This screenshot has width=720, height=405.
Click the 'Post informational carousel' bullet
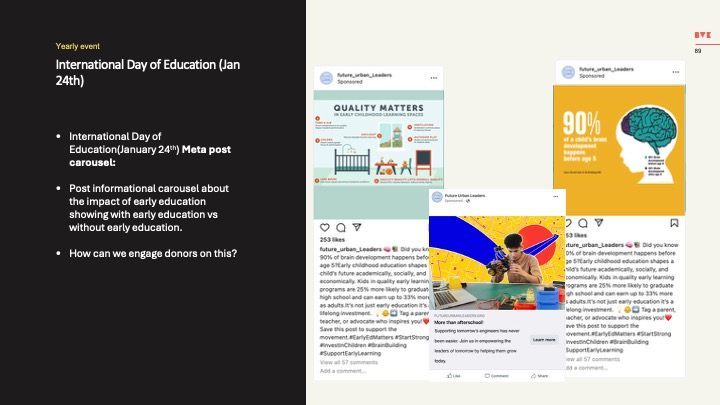149,208
